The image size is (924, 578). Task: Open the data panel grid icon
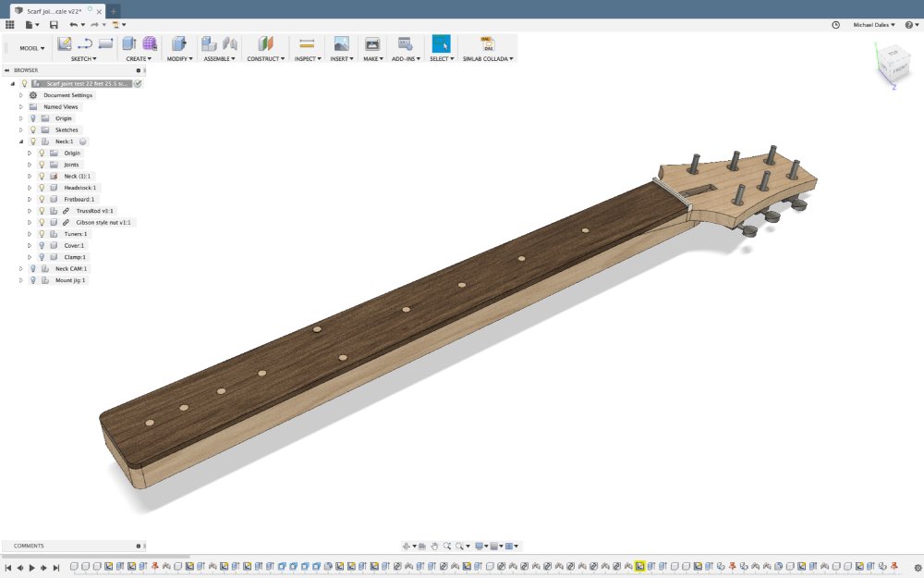tap(9, 25)
